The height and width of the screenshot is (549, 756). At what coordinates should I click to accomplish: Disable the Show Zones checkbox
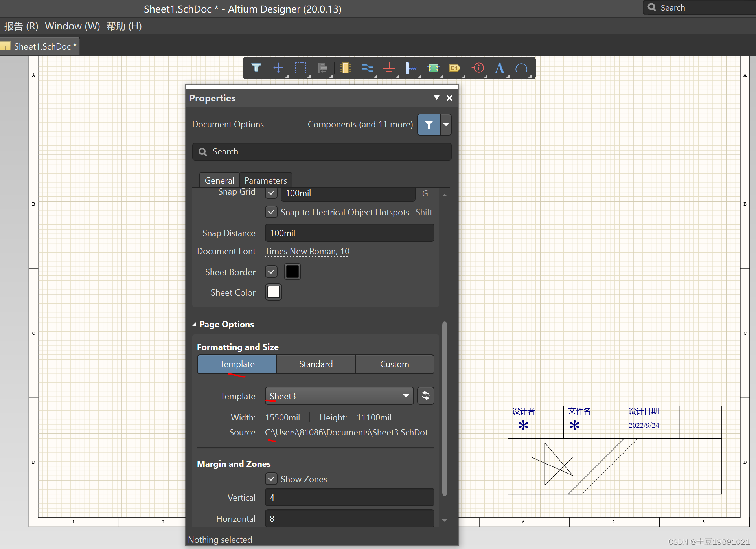(271, 479)
